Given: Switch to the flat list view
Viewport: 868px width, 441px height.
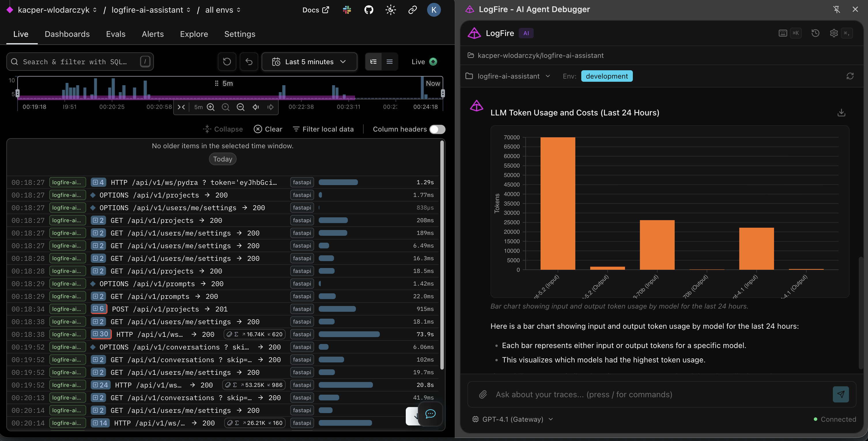Looking at the screenshot, I should 390,62.
